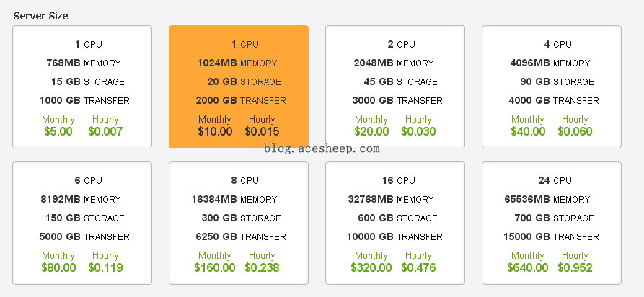Screen dimensions: 644x297
Task: Choose the 2 CPU 2048MB server
Action: 395,87
